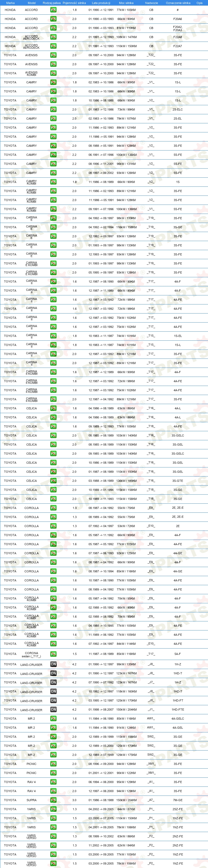This screenshot has width=208, height=868.
Task: Click diesel ON icon in Land-Cruiser 1HD-FT row
Action: pyautogui.click(x=53, y=700)
